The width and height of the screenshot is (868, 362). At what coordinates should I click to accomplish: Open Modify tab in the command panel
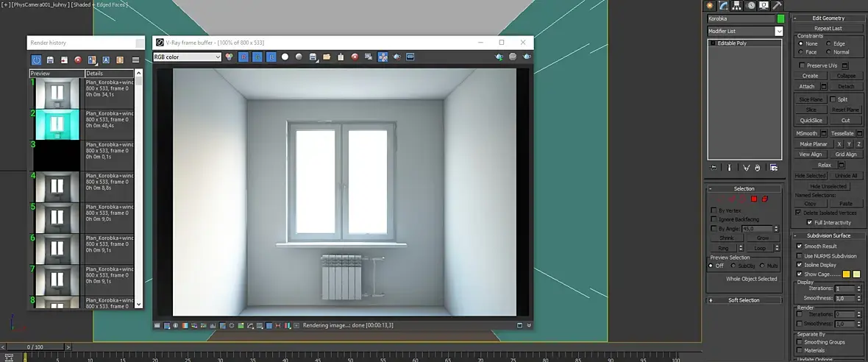pos(724,6)
